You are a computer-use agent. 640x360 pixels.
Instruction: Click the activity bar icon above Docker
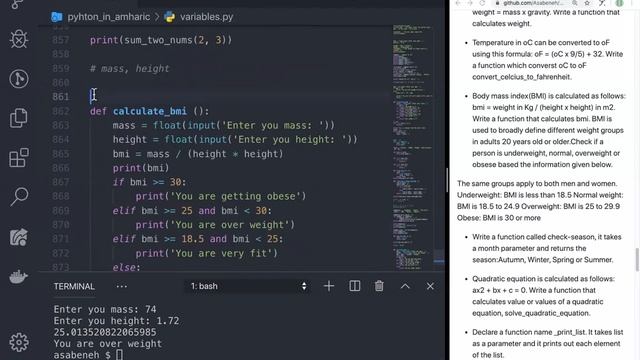(19, 237)
